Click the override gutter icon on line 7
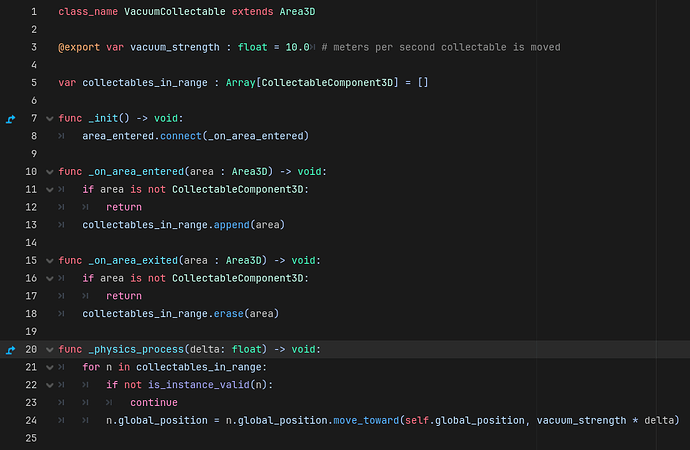690x450 pixels. point(11,118)
